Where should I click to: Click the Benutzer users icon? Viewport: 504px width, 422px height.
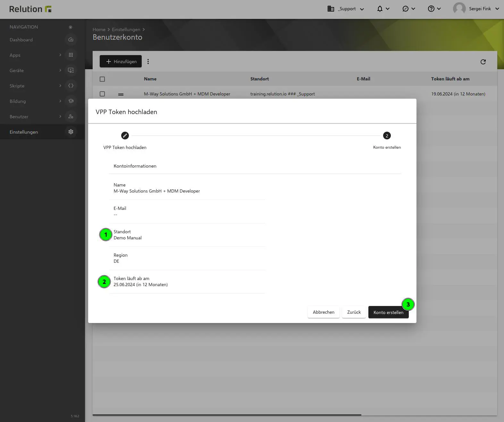point(71,117)
